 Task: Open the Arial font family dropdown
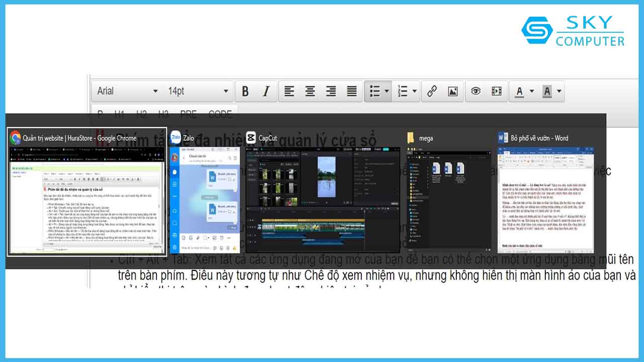pyautogui.click(x=128, y=91)
